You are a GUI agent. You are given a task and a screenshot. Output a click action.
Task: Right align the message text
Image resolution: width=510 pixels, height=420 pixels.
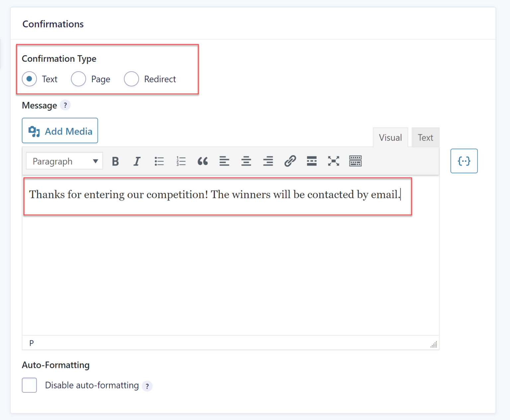coord(268,161)
